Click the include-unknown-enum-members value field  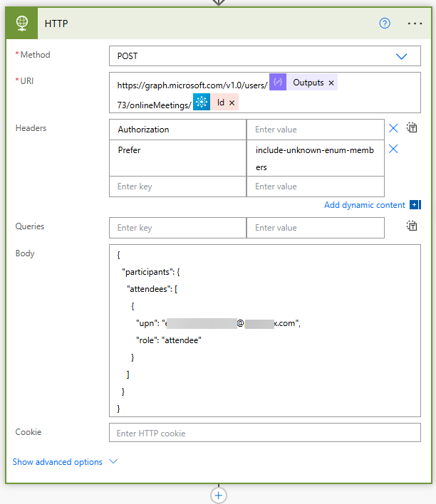click(316, 158)
